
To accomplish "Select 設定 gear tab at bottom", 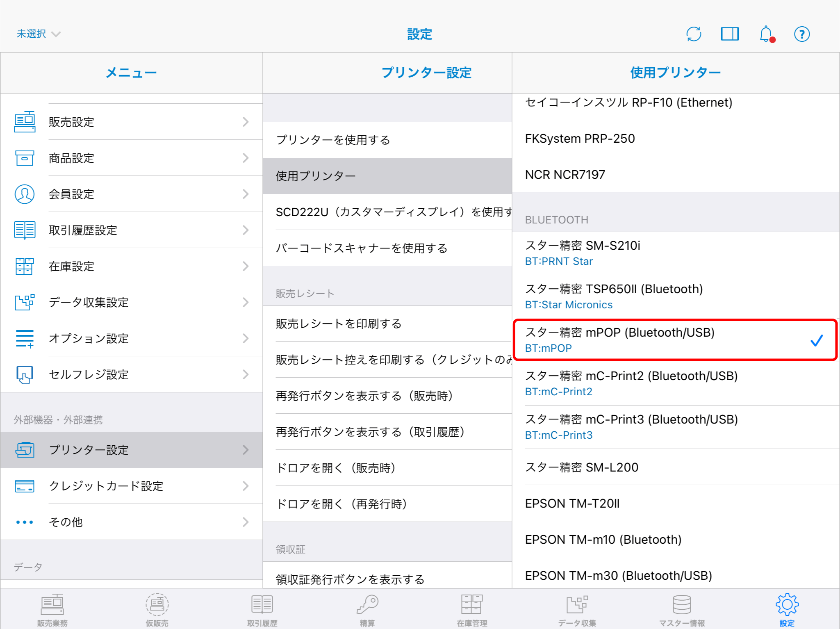I will point(787,610).
